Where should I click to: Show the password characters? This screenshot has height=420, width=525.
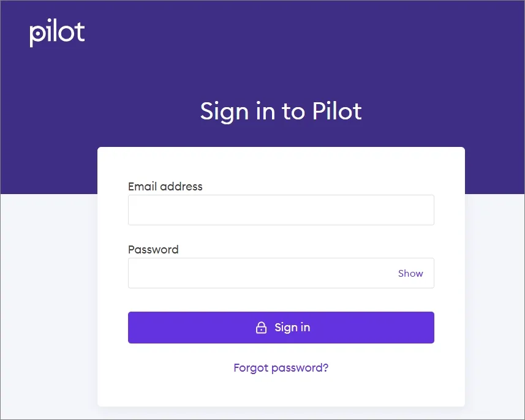[x=410, y=274]
